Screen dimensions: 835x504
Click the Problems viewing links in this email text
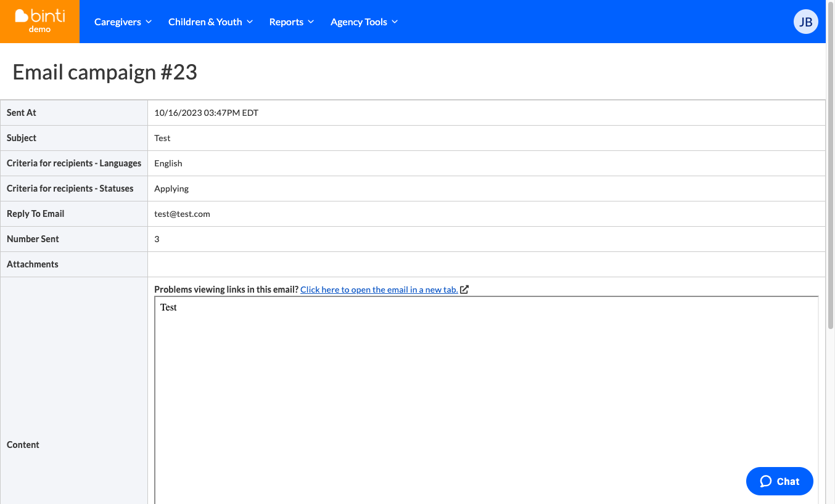[226, 290]
